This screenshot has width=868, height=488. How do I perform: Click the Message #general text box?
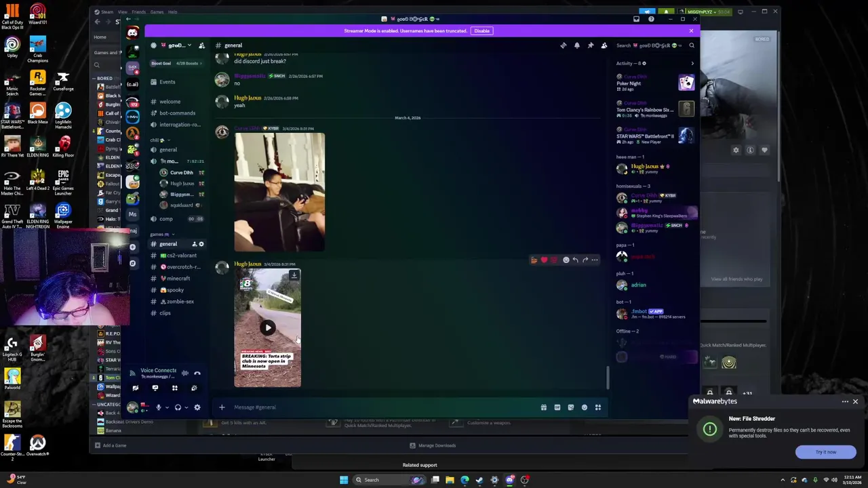(x=383, y=407)
